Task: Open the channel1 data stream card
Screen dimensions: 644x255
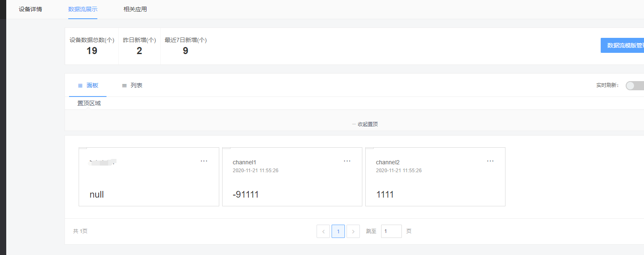Action: (292, 177)
